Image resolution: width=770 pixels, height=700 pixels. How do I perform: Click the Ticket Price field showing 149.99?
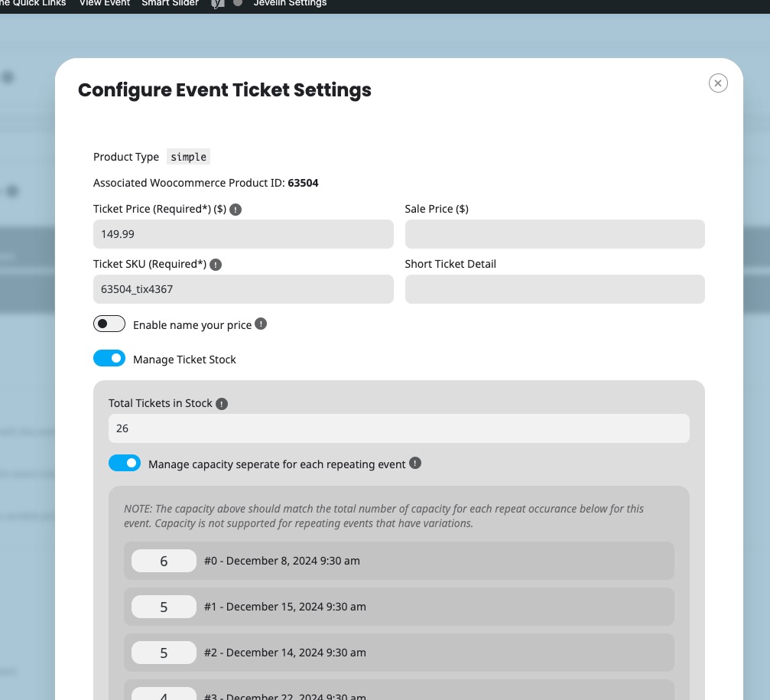[x=243, y=234]
